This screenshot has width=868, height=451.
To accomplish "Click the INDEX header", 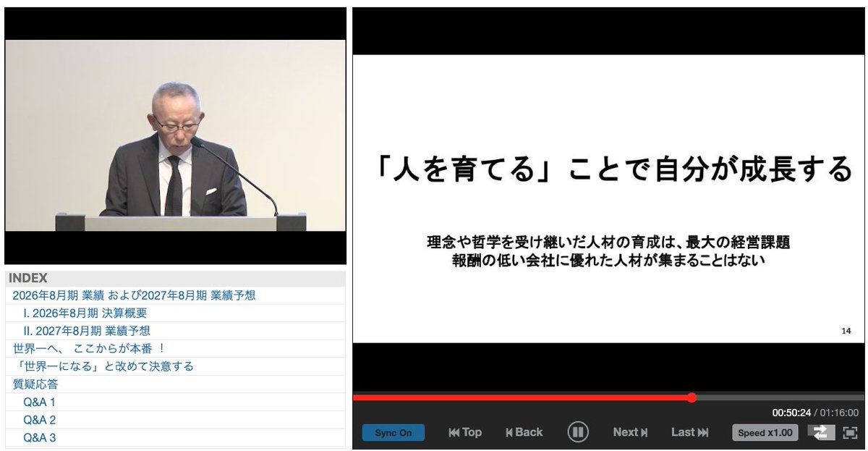I will click(x=175, y=278).
